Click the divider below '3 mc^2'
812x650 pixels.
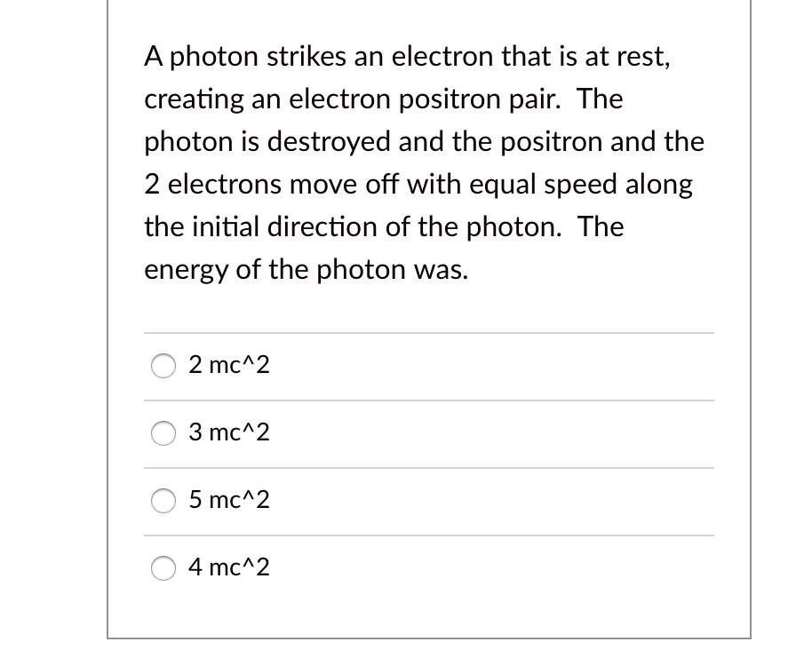coord(428,467)
